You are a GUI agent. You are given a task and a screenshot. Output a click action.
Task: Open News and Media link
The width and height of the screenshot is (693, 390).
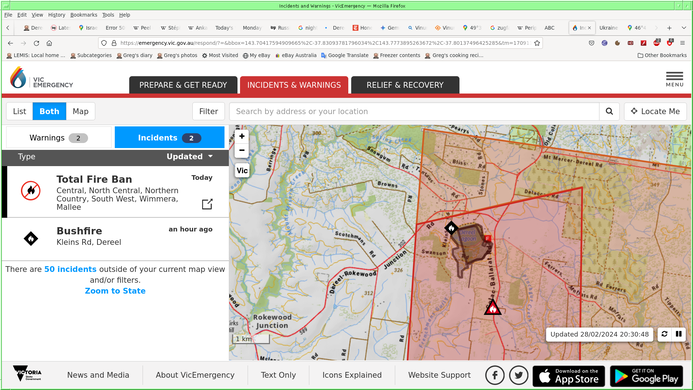pyautogui.click(x=98, y=375)
